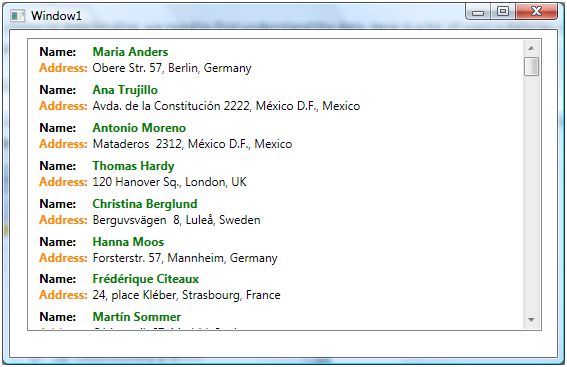Select the name Christina Berglund
Image resolution: width=567 pixels, height=367 pixels.
pyautogui.click(x=145, y=204)
